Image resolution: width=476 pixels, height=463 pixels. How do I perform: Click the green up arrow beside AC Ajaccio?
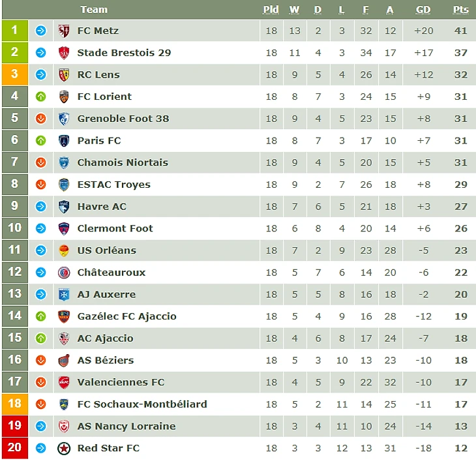click(x=40, y=338)
